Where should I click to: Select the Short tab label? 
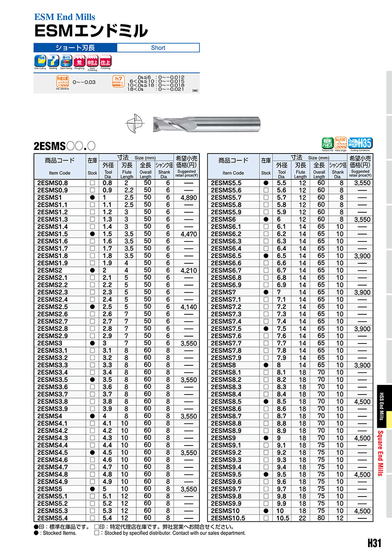coord(158,48)
